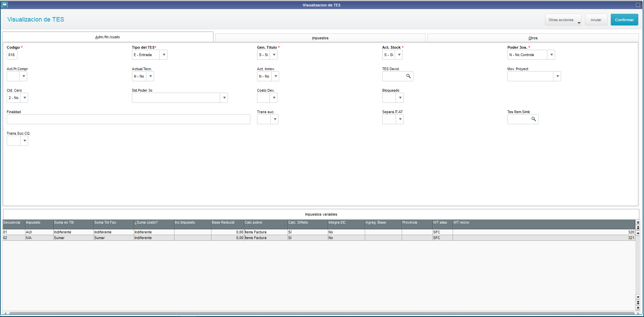Open the Tipo del TES dropdown

164,55
